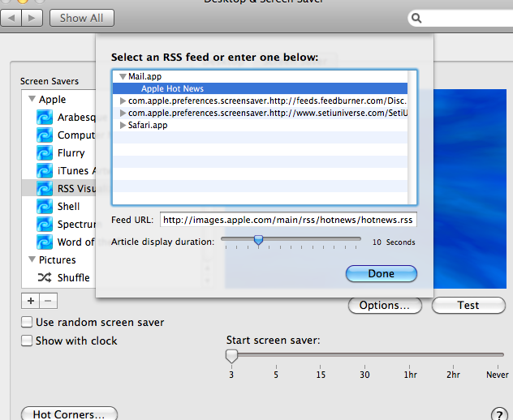The image size is (513, 420).
Task: Expand the Safari.app feed group
Action: tap(123, 125)
